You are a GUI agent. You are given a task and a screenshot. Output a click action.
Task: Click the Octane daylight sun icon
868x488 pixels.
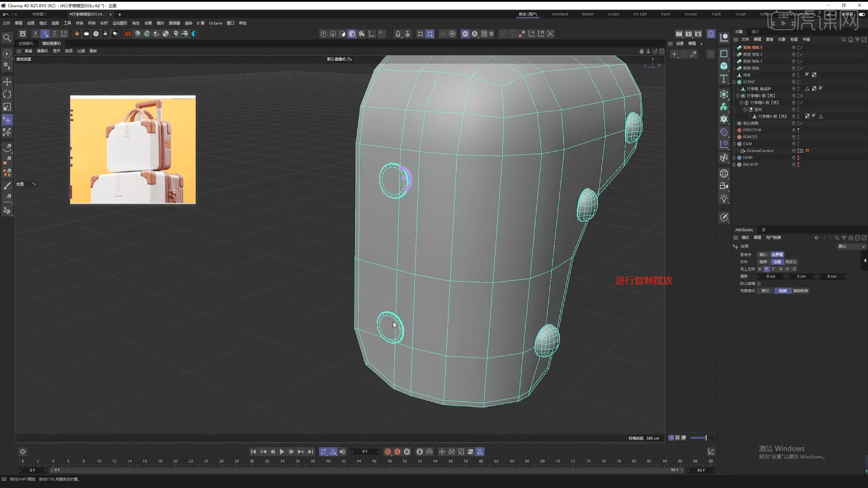point(77,34)
